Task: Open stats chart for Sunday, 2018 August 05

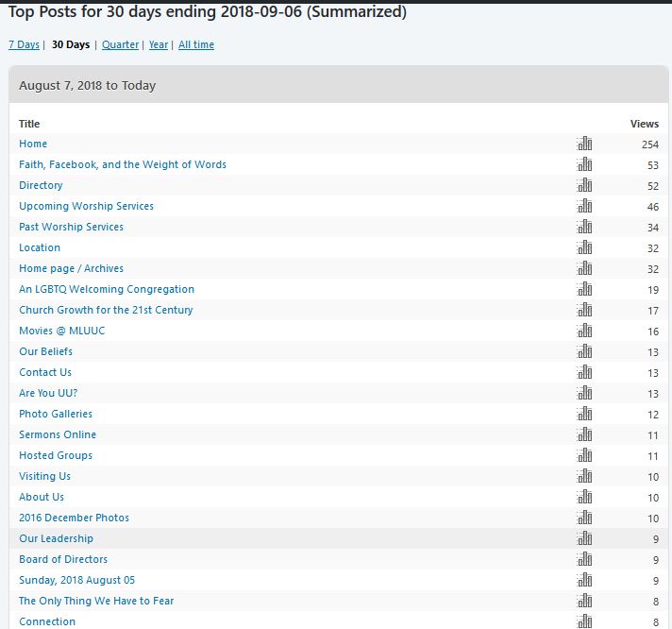Action: pyautogui.click(x=584, y=580)
